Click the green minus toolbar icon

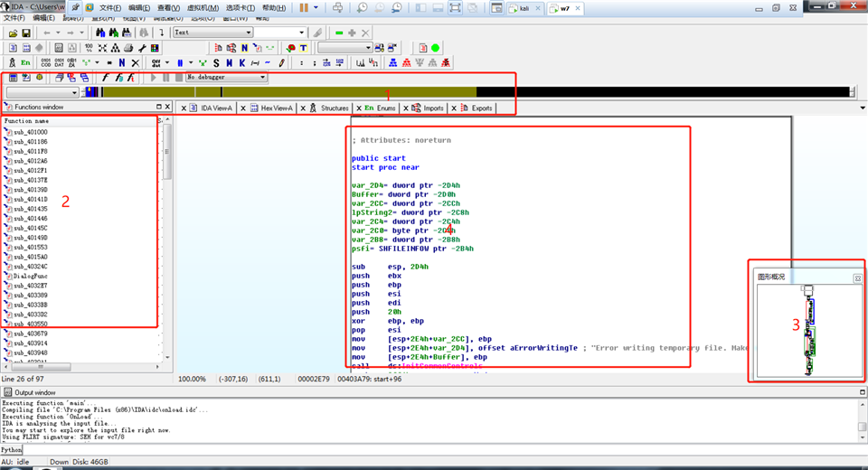[x=339, y=33]
